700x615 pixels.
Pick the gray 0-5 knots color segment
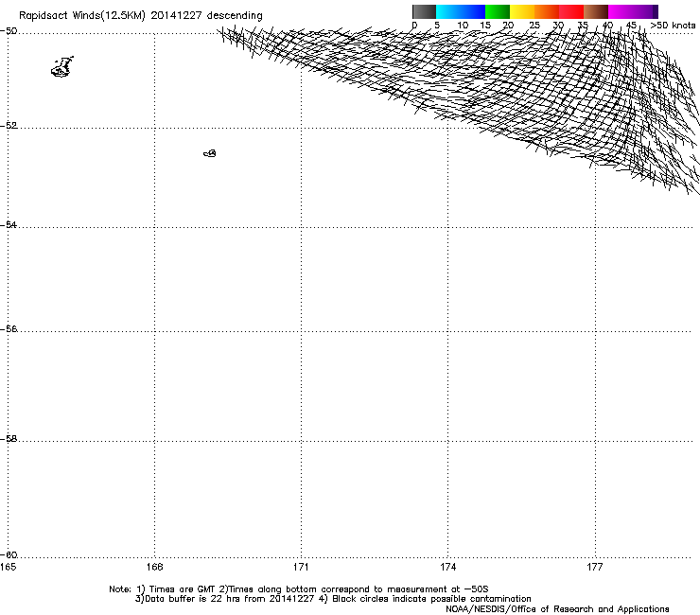424,11
